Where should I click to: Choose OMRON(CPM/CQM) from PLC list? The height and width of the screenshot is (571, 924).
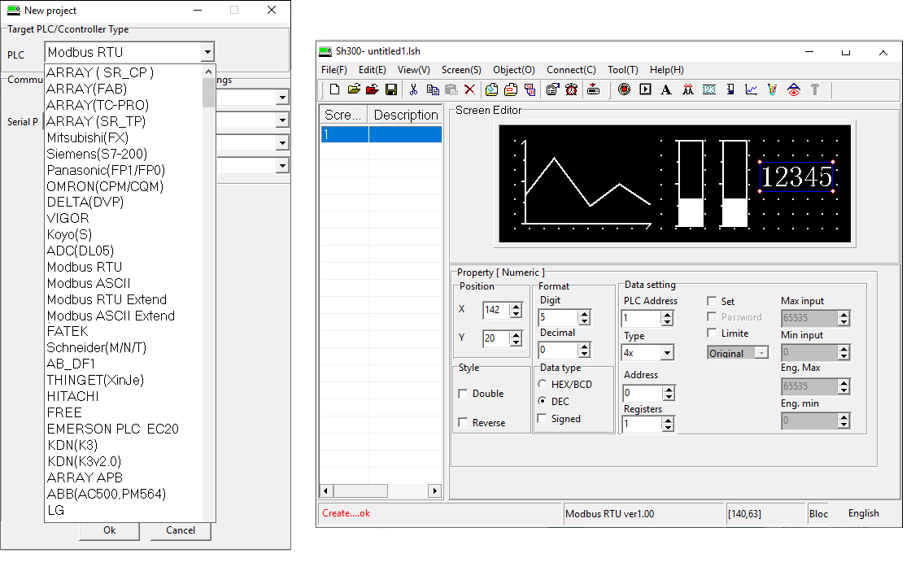105,186
